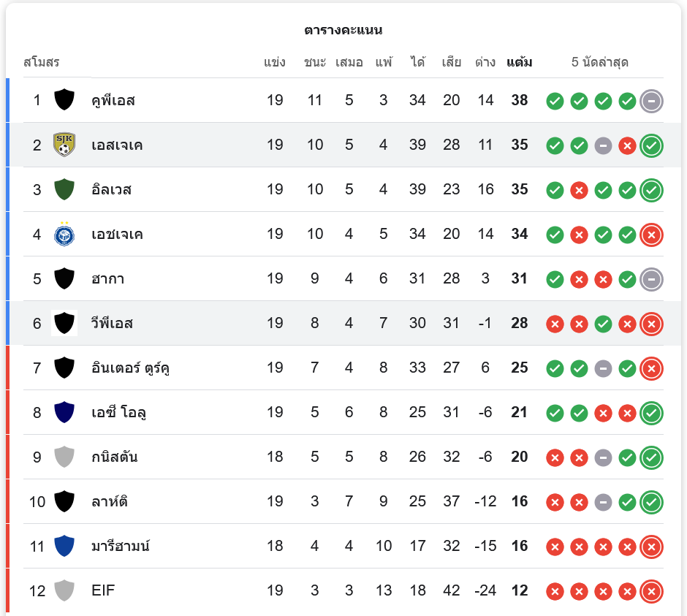
Task: Click the grey shield next to EIF
Action: 64,590
